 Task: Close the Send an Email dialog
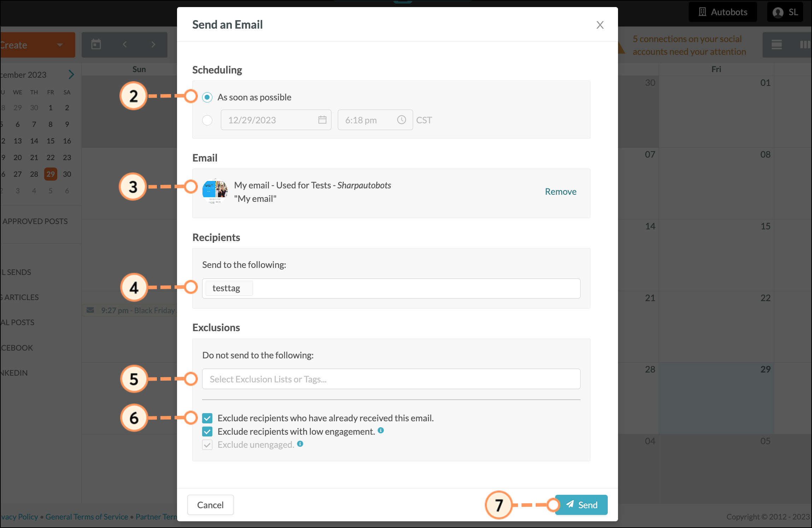(600, 25)
